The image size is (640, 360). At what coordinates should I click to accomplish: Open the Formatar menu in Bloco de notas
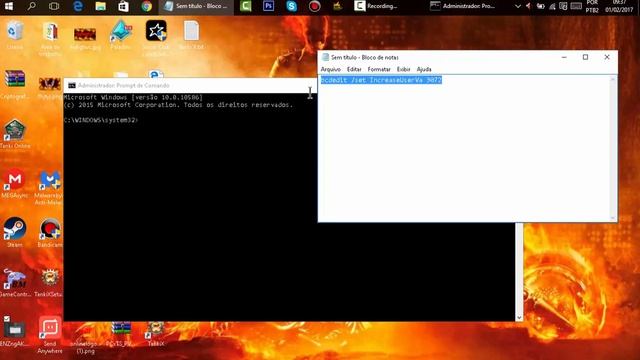click(379, 69)
